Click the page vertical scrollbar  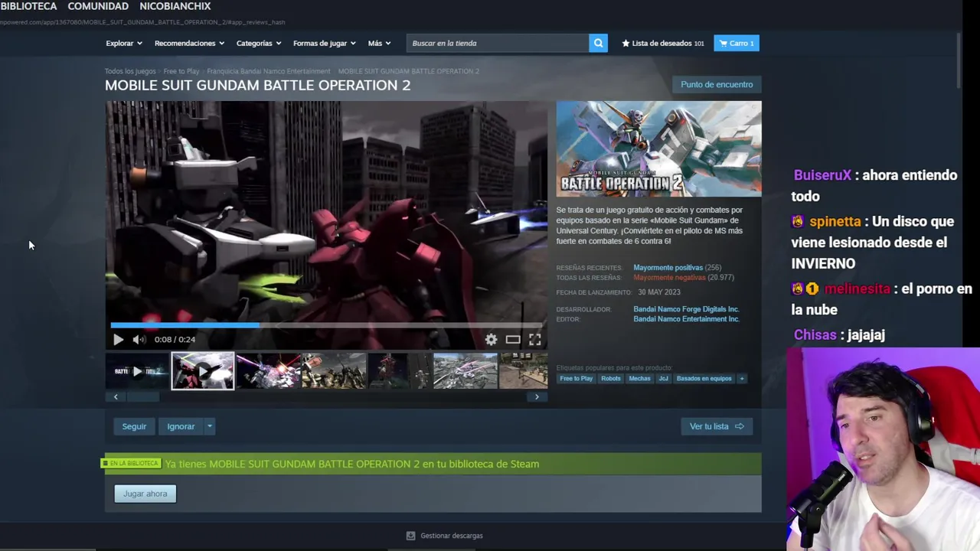[959, 61]
